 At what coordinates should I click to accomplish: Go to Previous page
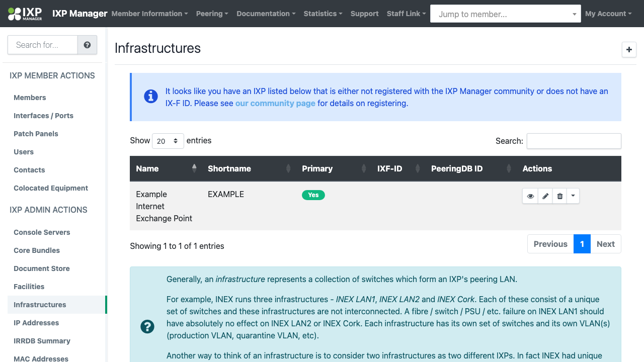tap(550, 244)
